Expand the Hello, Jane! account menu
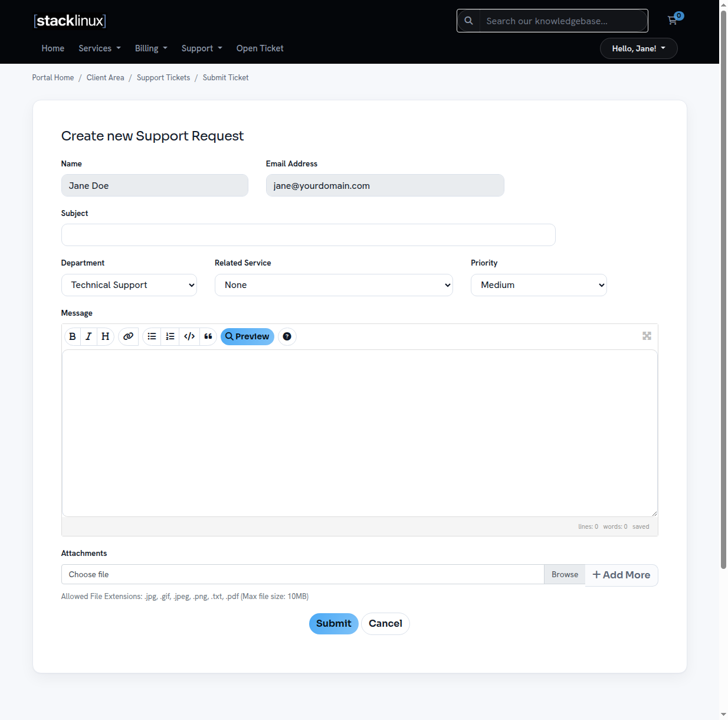This screenshot has width=728, height=720. tap(638, 48)
